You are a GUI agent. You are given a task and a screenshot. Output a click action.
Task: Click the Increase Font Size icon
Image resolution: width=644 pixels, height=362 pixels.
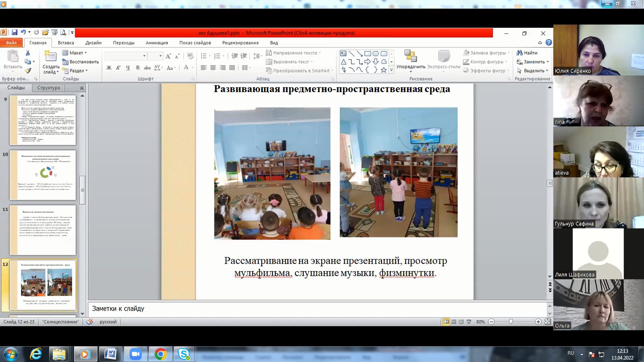pyautogui.click(x=168, y=56)
